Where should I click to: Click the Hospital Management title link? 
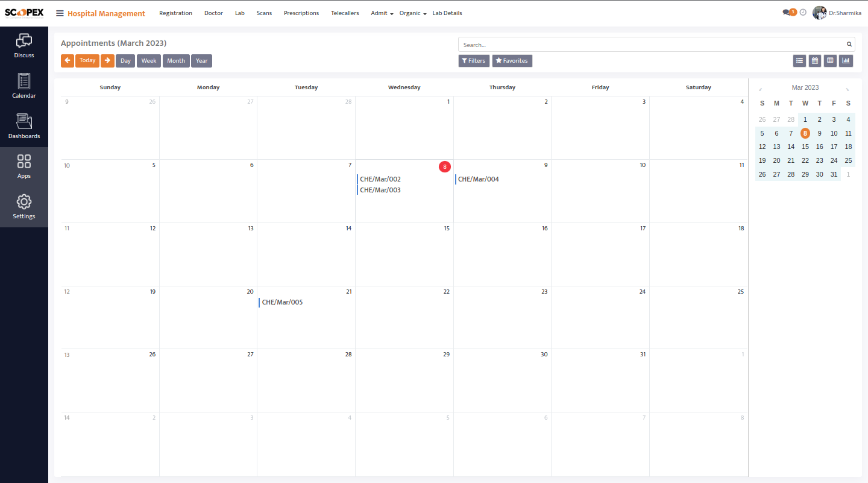[106, 13]
